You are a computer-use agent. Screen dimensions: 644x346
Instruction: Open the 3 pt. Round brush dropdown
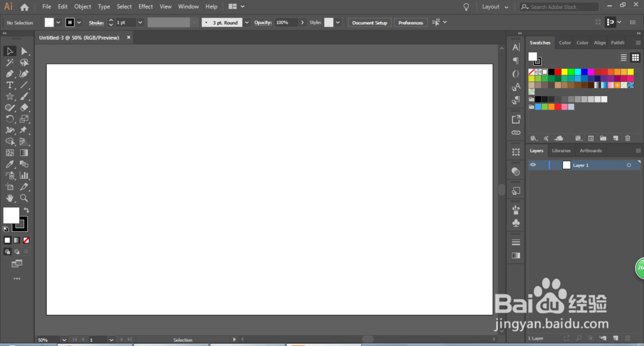(x=247, y=23)
